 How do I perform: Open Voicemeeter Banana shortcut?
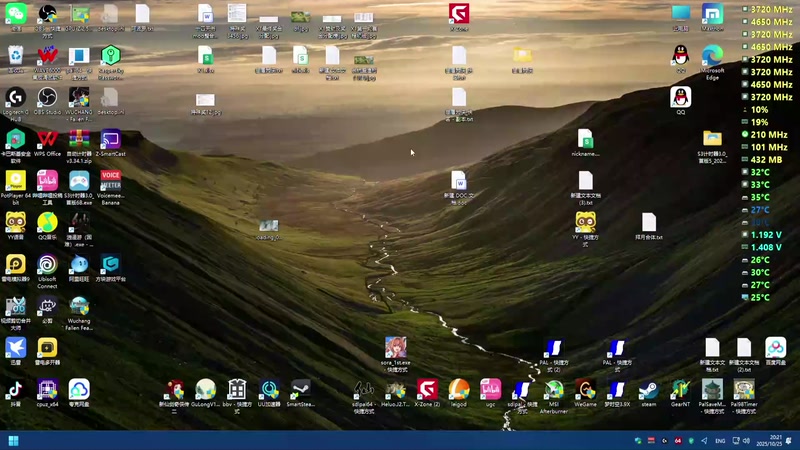click(x=111, y=181)
